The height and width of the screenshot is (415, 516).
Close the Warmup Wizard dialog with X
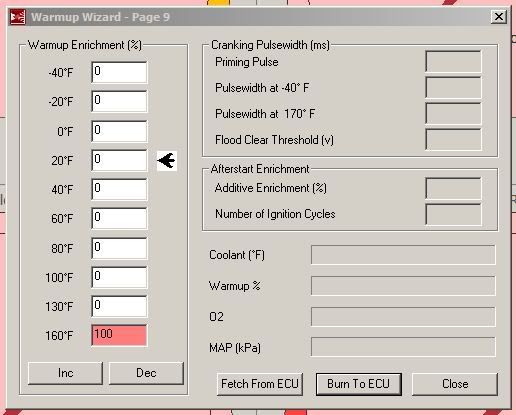tap(499, 17)
